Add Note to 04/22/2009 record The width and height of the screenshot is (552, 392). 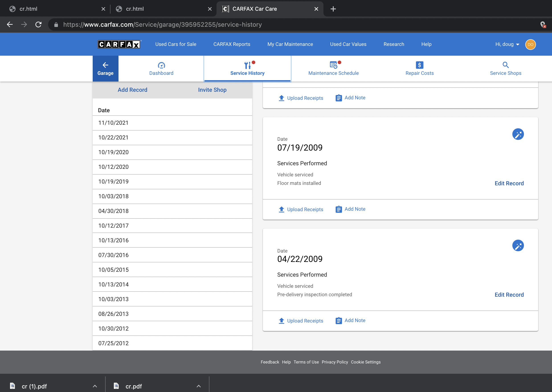click(x=350, y=321)
